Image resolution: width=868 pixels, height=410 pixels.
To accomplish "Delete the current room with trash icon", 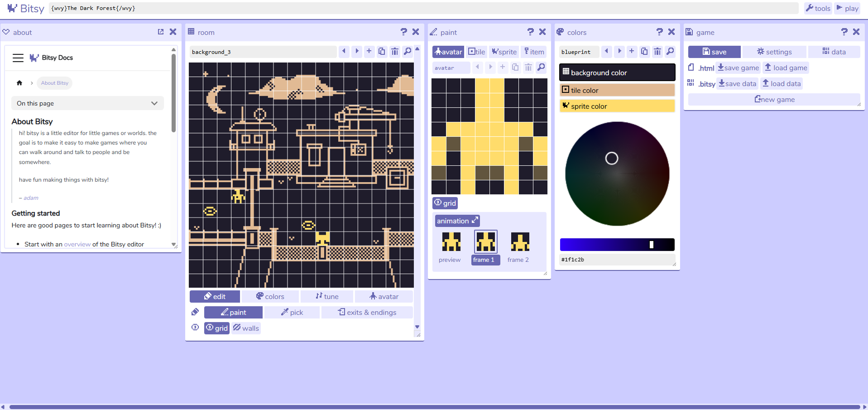I will pos(395,51).
